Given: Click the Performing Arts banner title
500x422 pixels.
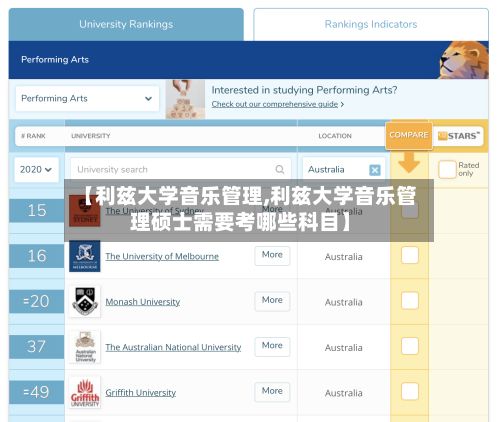Looking at the screenshot, I should coord(55,60).
